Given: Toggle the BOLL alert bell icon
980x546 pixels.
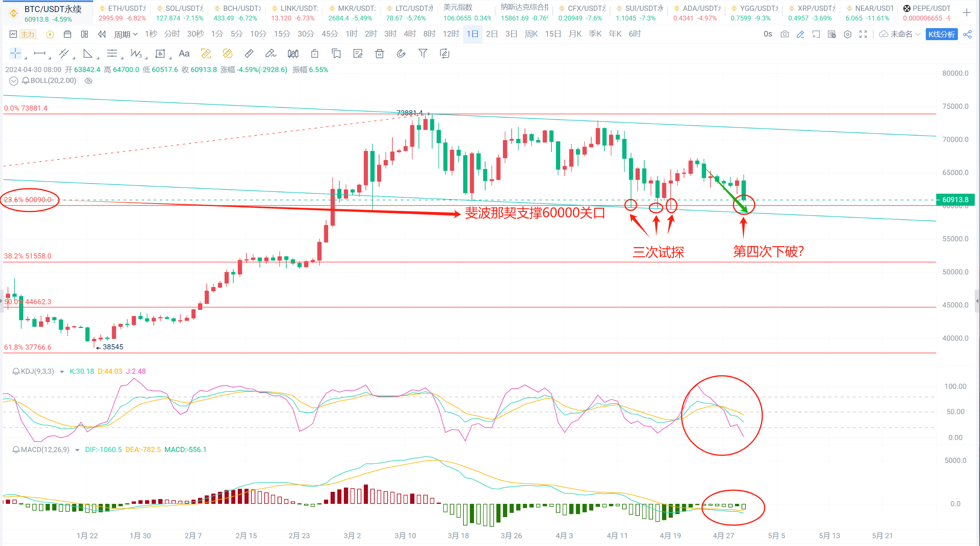Looking at the screenshot, I should pyautogui.click(x=26, y=81).
